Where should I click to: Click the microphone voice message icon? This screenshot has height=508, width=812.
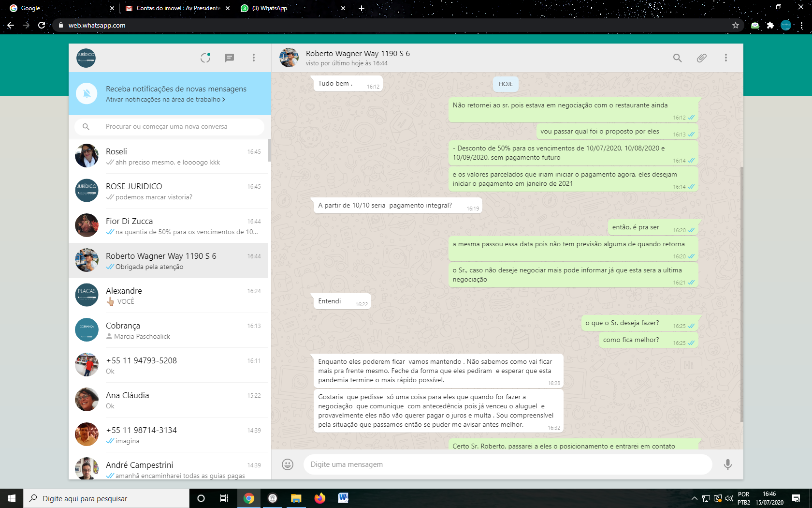click(x=727, y=464)
